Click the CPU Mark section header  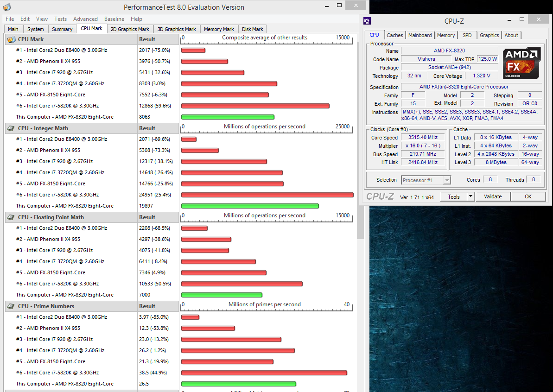pos(71,39)
